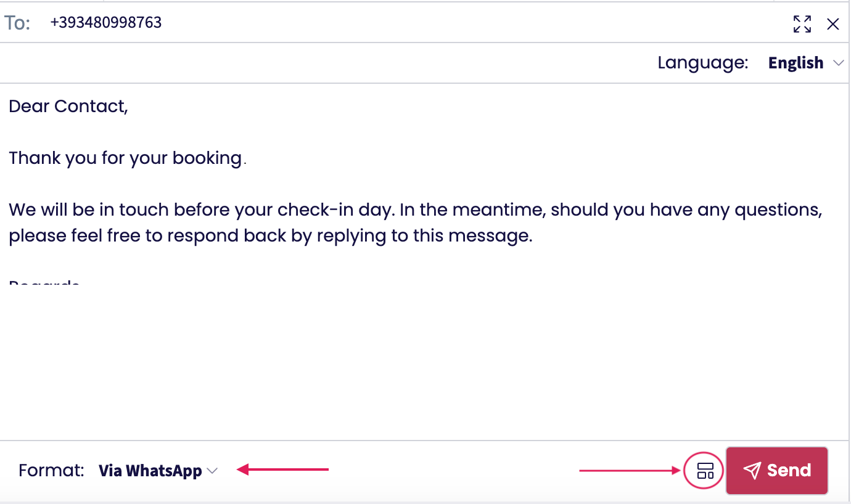Click the please feel free to respond line
This screenshot has width=851, height=504.
tap(270, 236)
